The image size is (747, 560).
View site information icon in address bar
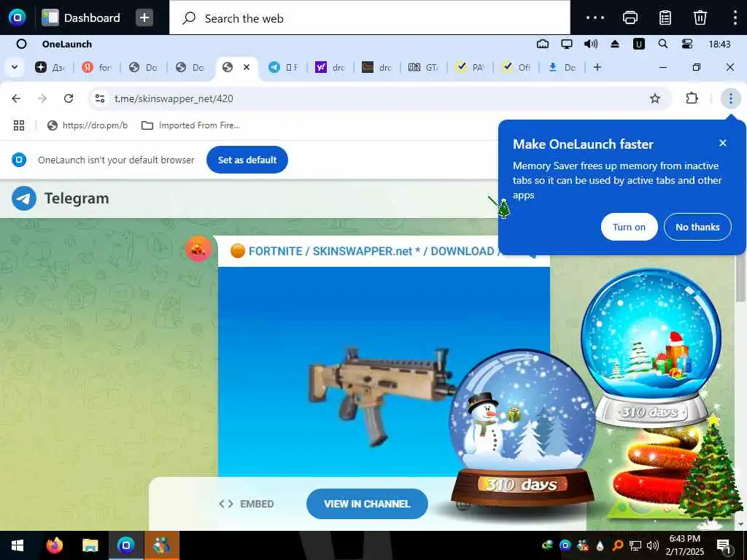(x=100, y=98)
